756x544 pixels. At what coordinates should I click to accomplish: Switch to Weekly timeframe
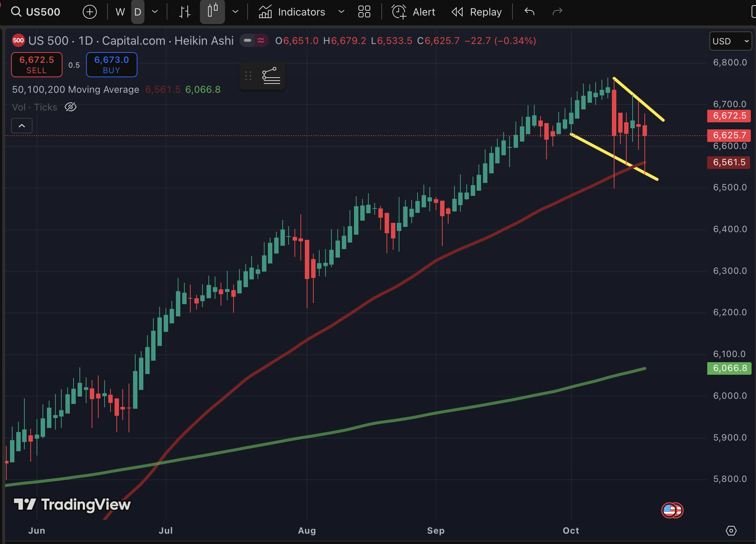point(120,12)
